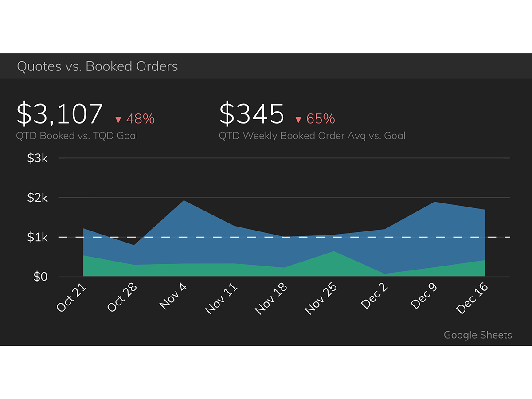
Task: Click the Nov 18 axis label
Action: pos(272,296)
